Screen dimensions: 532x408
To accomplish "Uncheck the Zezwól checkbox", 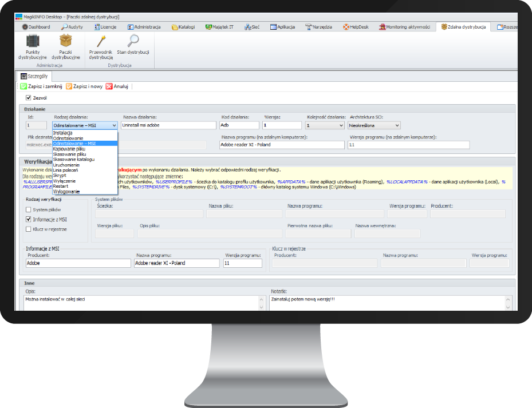I will click(29, 98).
